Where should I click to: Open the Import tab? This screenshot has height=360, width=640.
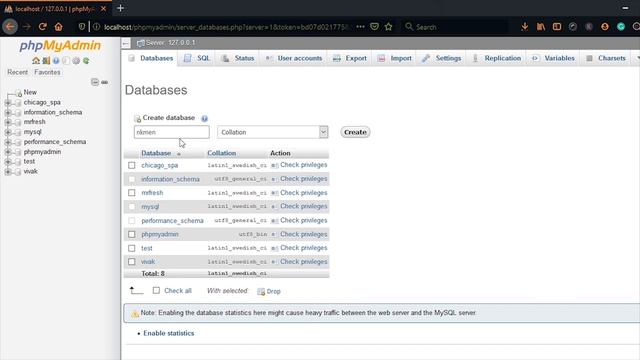point(395,58)
